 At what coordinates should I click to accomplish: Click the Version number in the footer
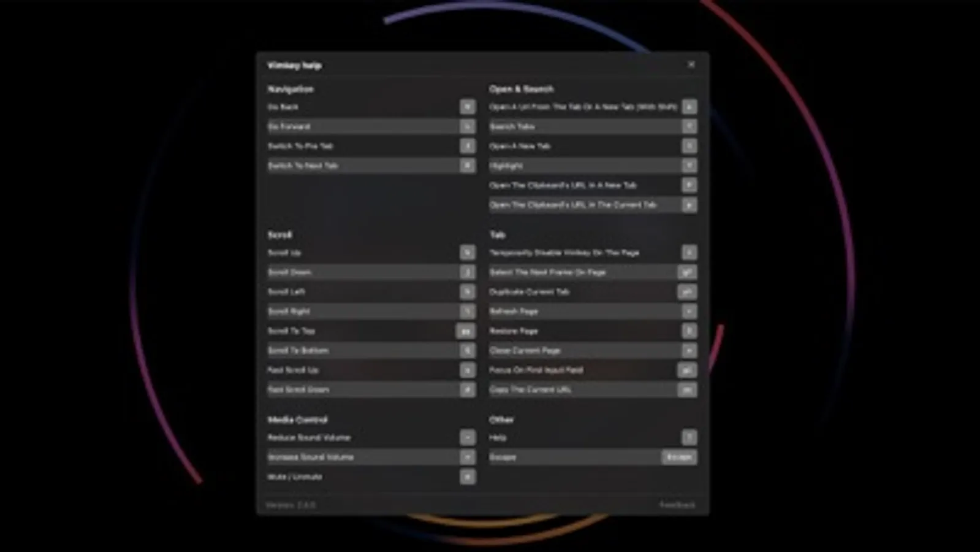291,505
